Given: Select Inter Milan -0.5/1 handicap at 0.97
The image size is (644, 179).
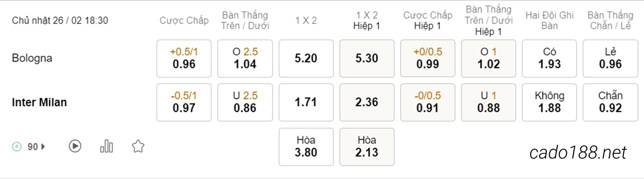Looking at the screenshot, I should (184, 102).
